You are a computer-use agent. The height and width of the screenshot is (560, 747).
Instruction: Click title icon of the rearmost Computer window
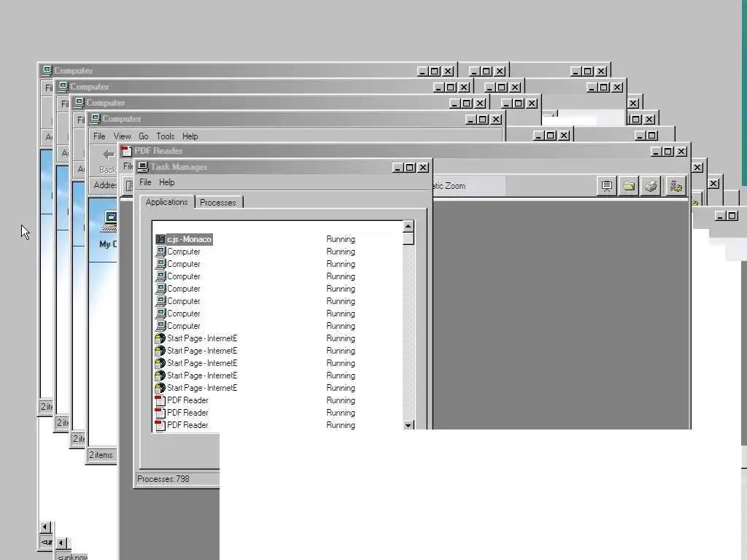47,71
